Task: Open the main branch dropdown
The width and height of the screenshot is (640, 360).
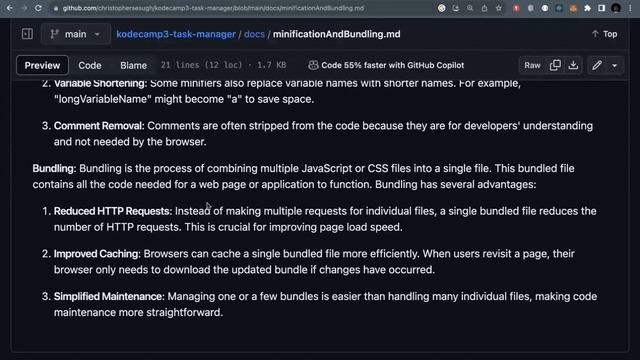Action: 76,34
